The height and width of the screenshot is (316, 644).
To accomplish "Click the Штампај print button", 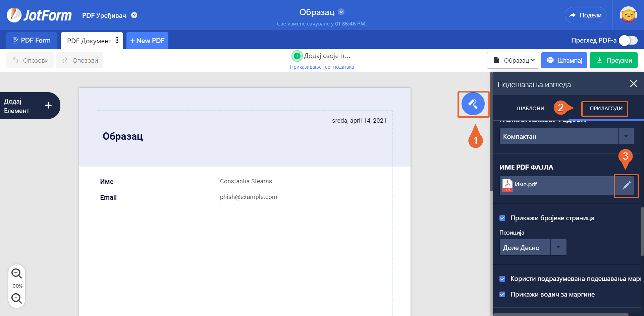I will pos(564,60).
